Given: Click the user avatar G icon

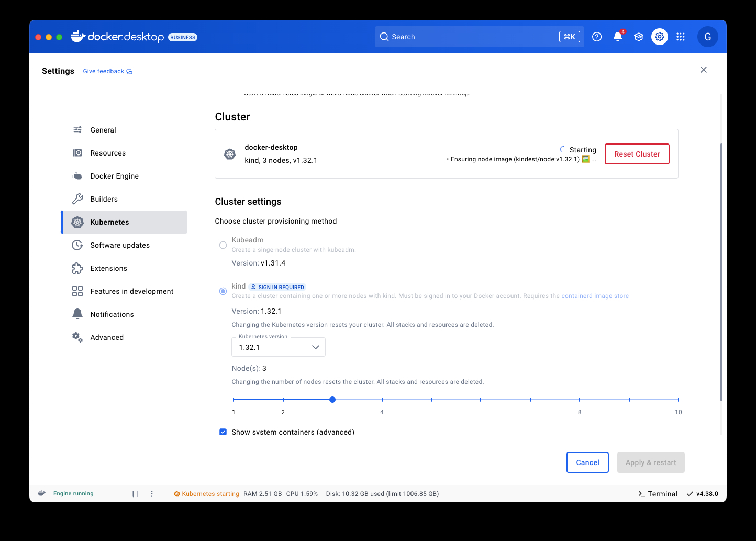Looking at the screenshot, I should click(x=707, y=37).
